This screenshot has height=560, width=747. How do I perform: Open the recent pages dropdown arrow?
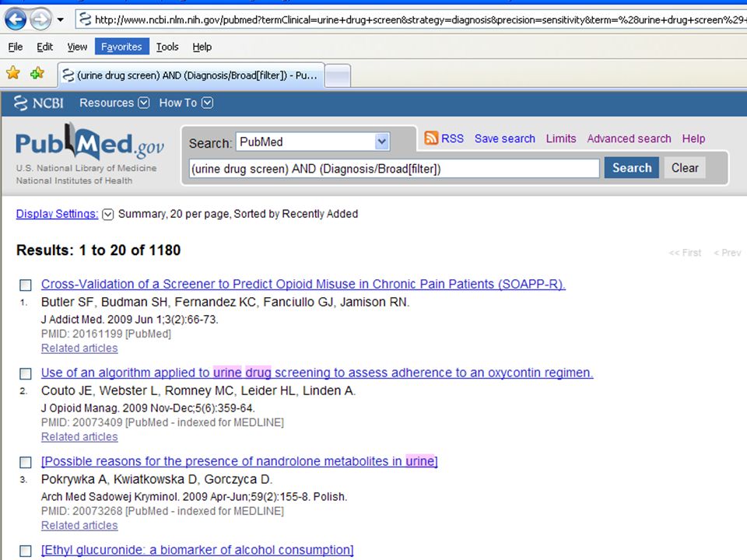(x=61, y=20)
